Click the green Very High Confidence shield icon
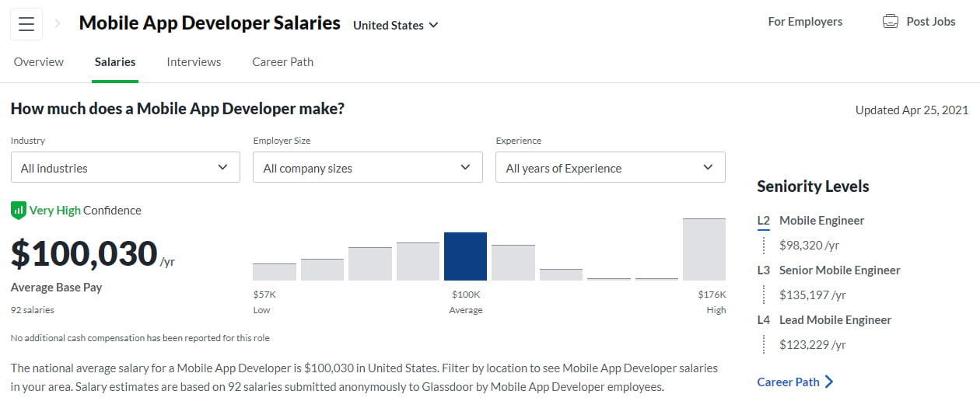Viewport: 980px width, 408px height. click(19, 210)
